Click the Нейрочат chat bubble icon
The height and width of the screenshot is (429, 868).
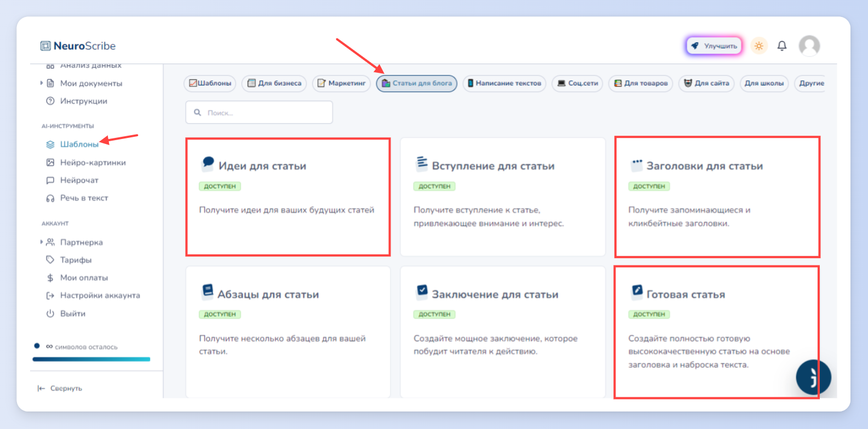50,180
